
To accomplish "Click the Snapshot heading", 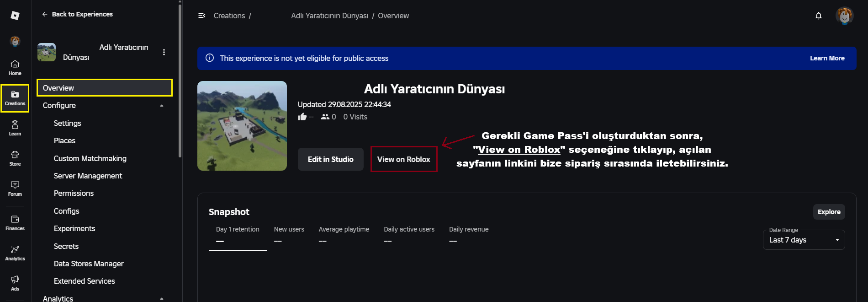I will point(229,212).
